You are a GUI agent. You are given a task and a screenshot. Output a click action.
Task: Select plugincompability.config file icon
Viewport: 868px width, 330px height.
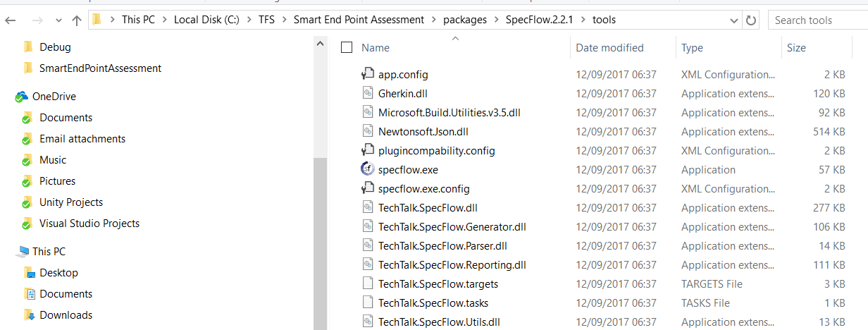367,149
